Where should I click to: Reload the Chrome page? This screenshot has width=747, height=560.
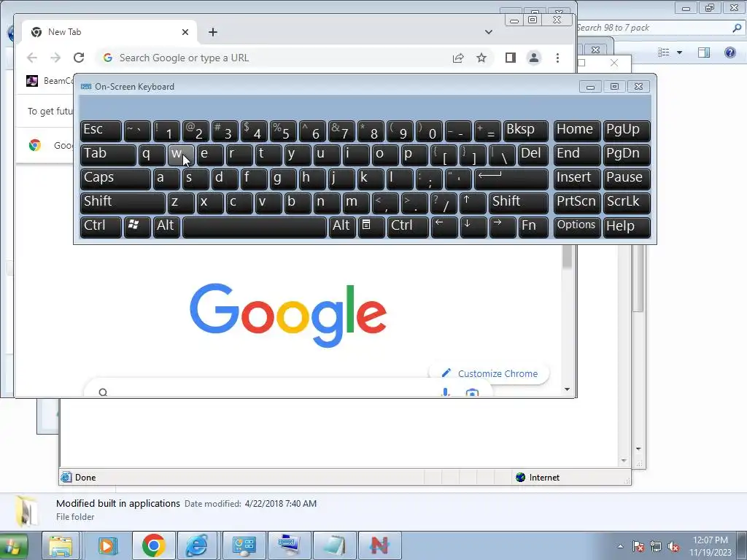click(x=79, y=58)
